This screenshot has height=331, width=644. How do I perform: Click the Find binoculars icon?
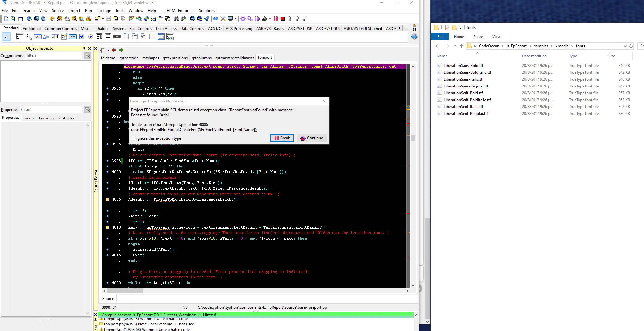pyautogui.click(x=177, y=19)
